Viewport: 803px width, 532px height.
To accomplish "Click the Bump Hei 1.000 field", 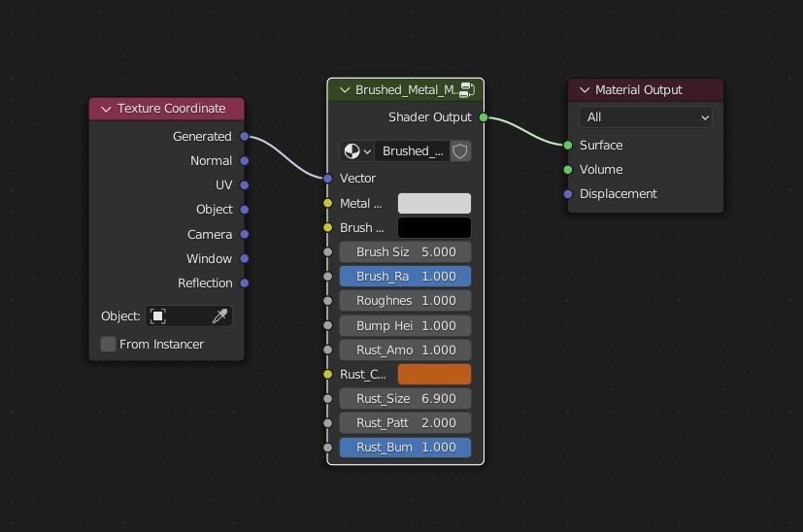I will tap(405, 325).
